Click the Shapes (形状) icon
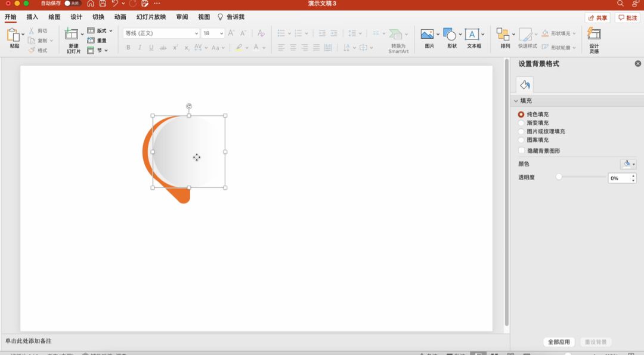Image resolution: width=644 pixels, height=355 pixels. [x=450, y=34]
